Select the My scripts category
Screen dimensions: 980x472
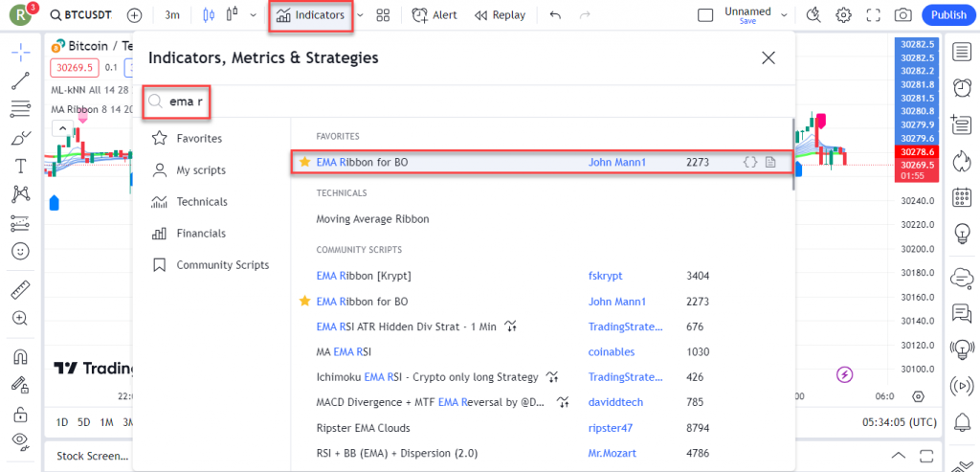(x=188, y=170)
